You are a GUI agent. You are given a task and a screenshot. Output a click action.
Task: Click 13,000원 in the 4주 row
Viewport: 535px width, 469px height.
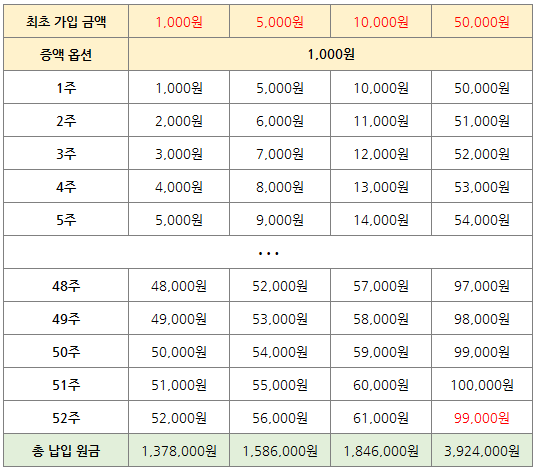[381, 186]
